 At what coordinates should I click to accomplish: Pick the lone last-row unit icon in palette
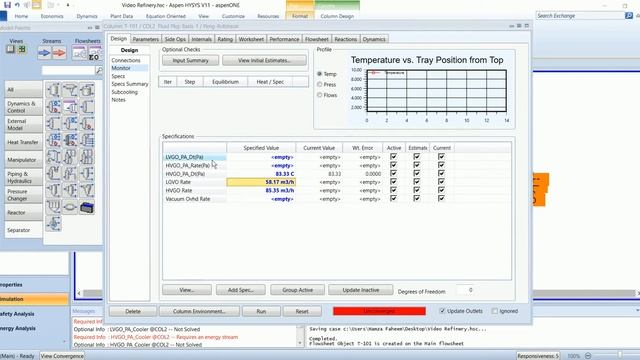pos(53,224)
